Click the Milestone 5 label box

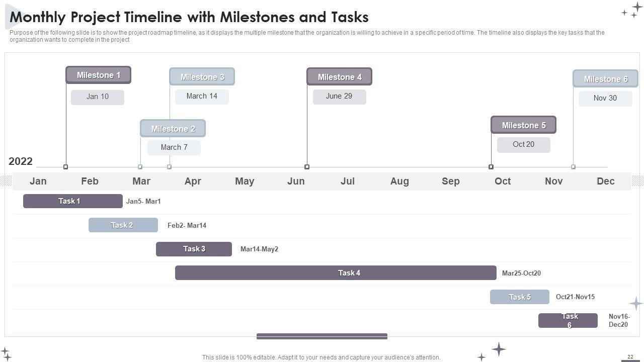(x=523, y=125)
